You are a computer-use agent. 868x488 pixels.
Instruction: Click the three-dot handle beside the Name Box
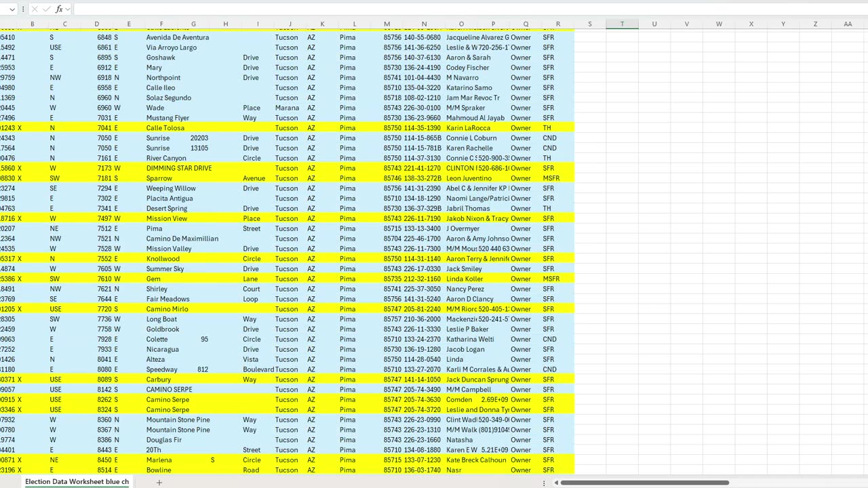point(23,9)
